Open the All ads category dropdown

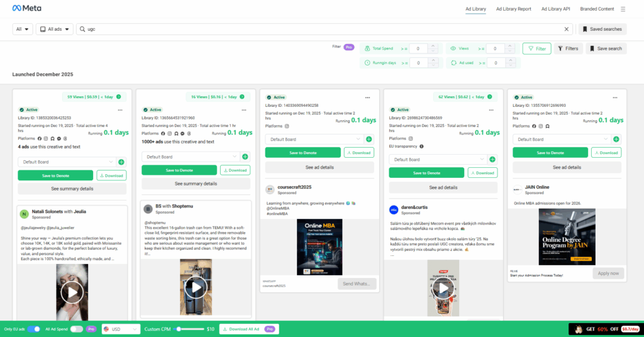pos(54,29)
